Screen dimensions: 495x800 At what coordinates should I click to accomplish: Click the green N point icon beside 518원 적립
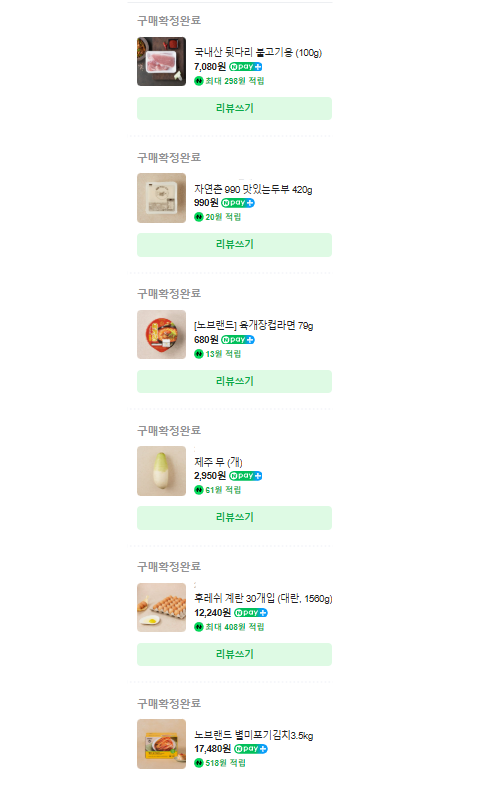[x=199, y=763]
